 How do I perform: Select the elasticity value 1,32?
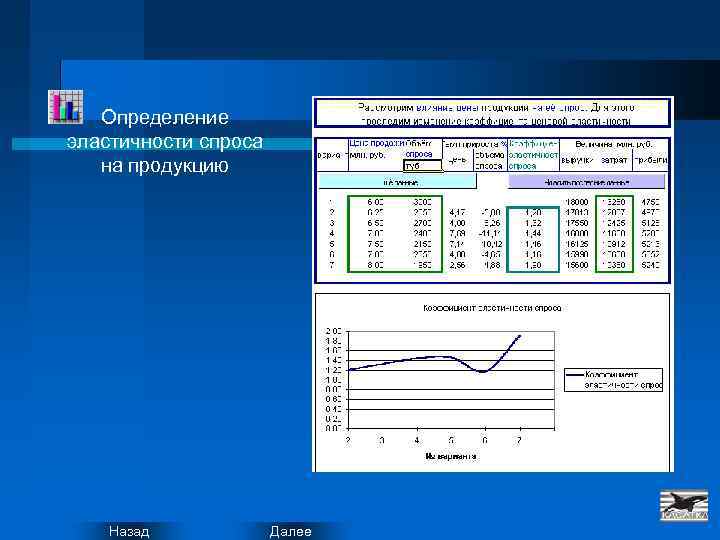pyautogui.click(x=533, y=223)
